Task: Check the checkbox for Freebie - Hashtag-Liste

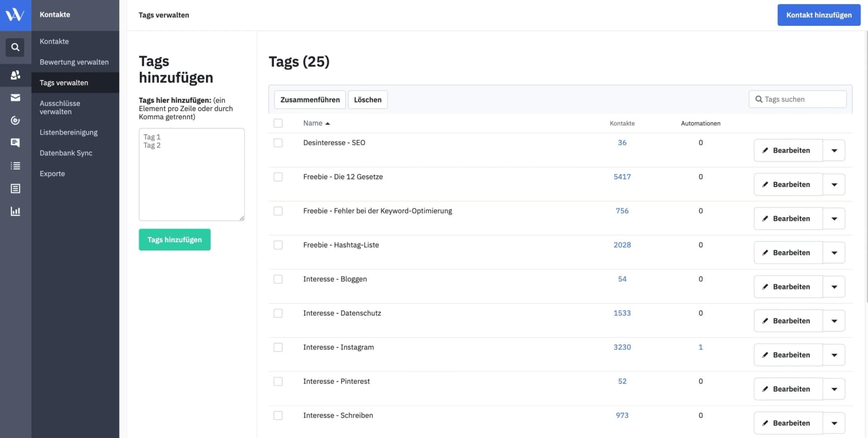Action: coord(278,245)
